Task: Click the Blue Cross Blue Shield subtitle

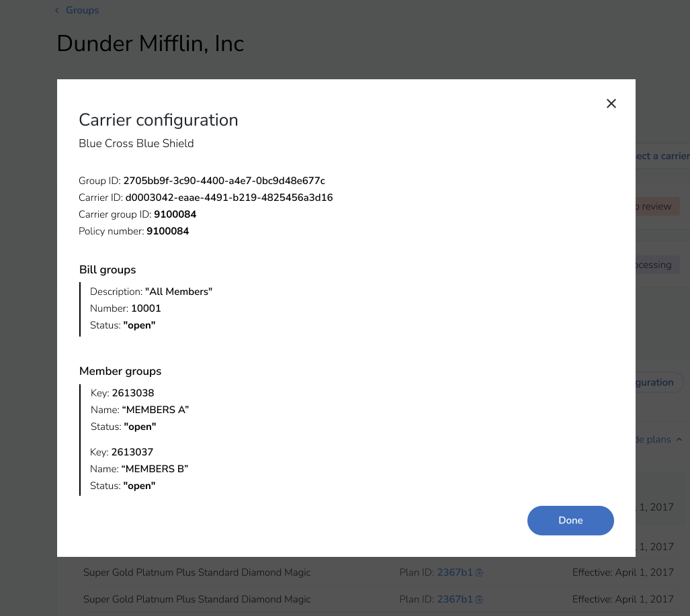Action: pos(136,144)
